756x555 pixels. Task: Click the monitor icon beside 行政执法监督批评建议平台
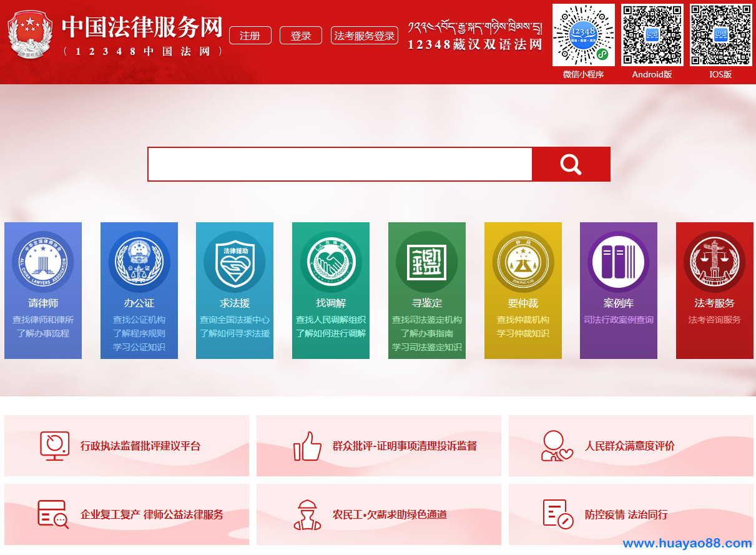click(x=55, y=446)
